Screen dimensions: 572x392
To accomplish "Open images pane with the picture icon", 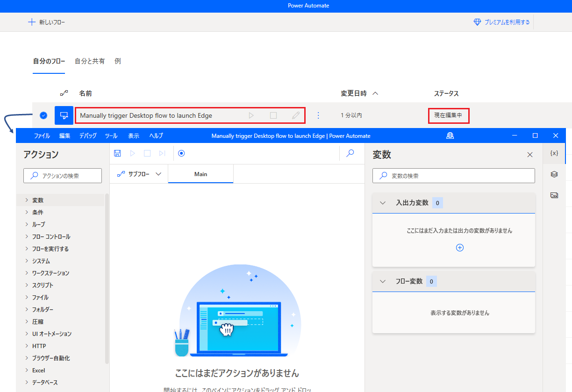I will click(554, 195).
